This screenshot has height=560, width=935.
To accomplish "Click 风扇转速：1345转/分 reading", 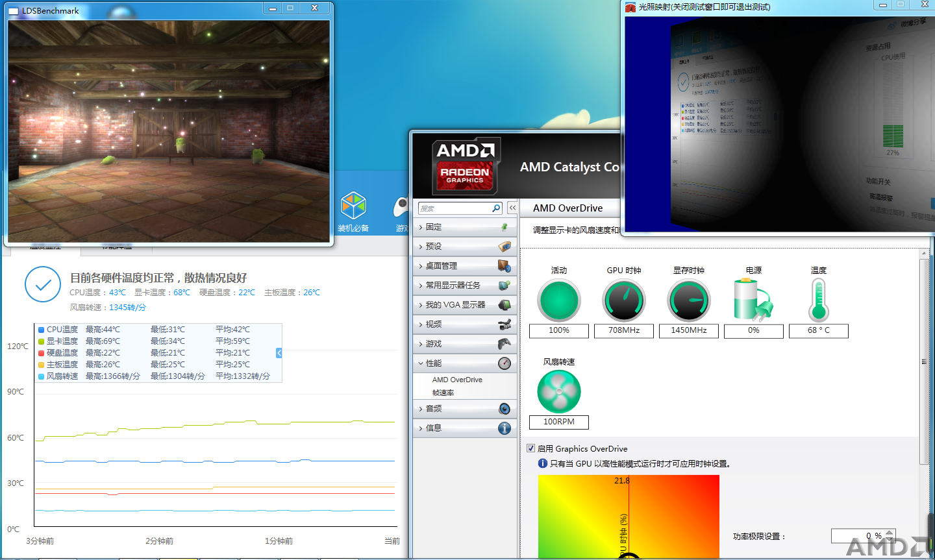I will (x=108, y=308).
